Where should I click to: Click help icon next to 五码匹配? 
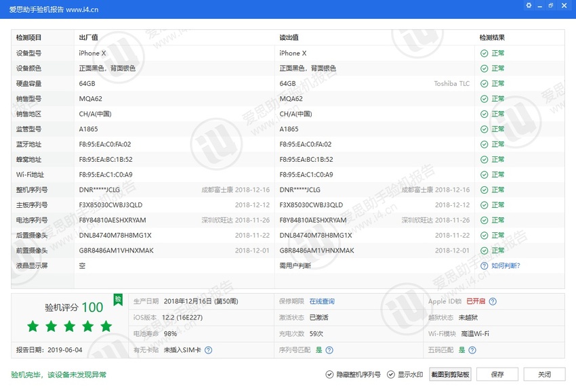coord(472,350)
